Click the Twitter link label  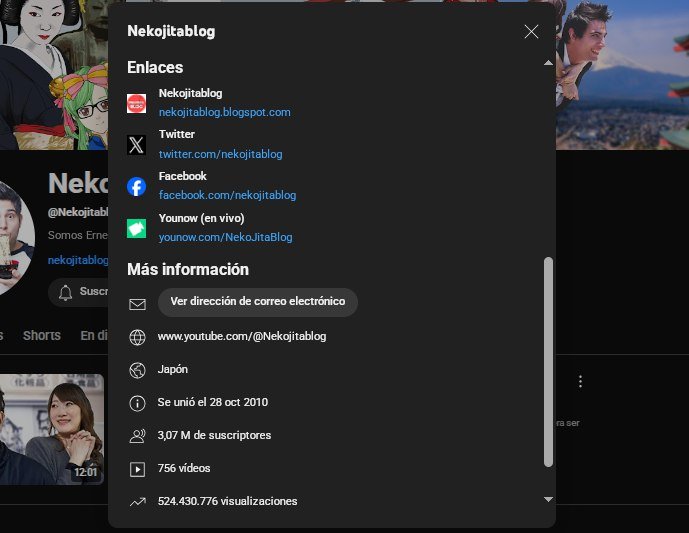[x=177, y=134]
